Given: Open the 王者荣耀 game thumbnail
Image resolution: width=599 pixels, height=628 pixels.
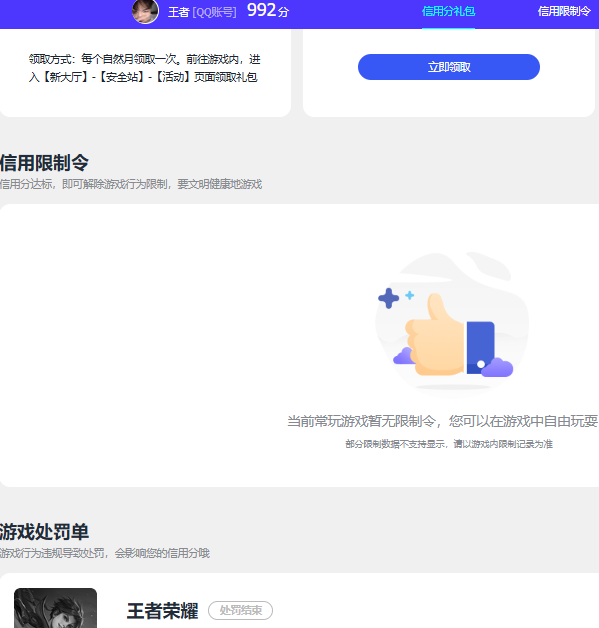Looking at the screenshot, I should coord(55,608).
